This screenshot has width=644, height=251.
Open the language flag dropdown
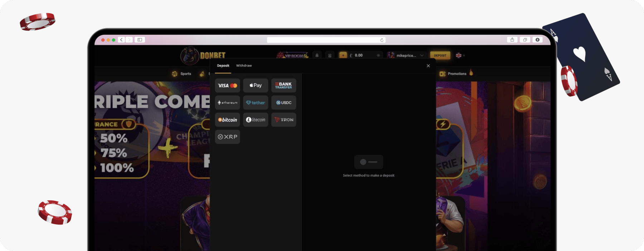coord(460,55)
